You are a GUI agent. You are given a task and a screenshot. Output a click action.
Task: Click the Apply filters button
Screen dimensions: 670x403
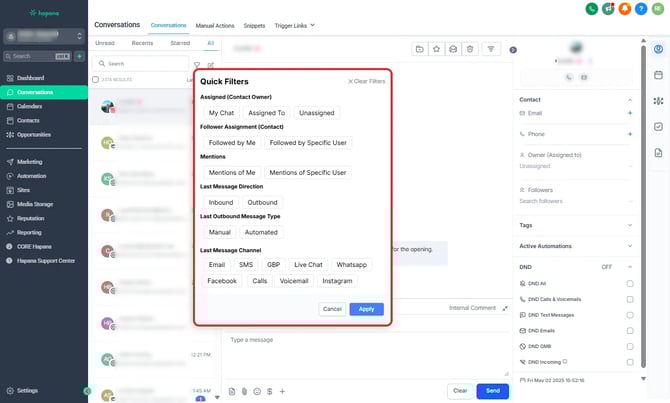pyautogui.click(x=366, y=309)
